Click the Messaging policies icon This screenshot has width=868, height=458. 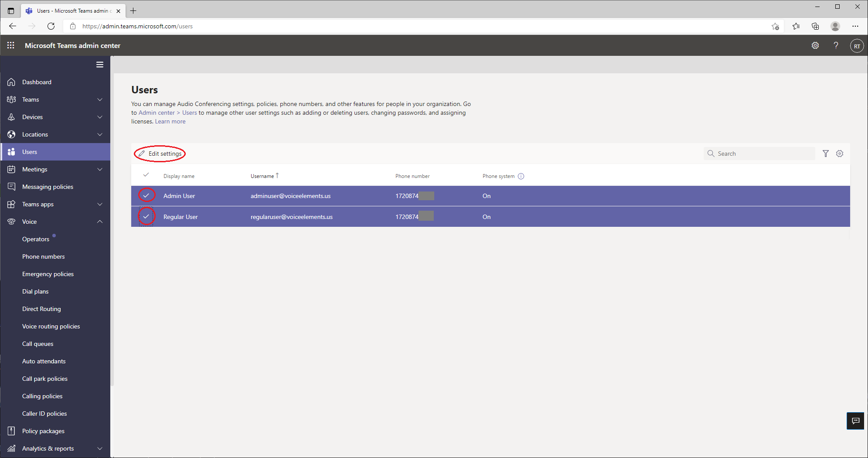(11, 187)
